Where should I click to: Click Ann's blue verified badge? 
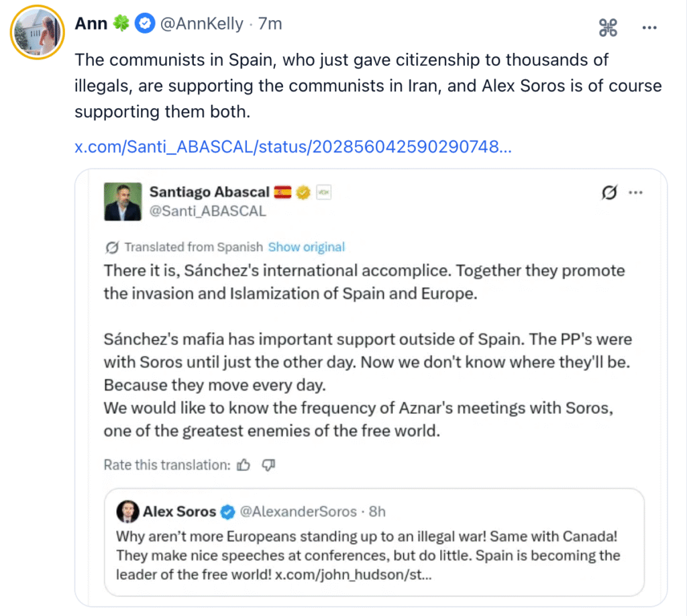pyautogui.click(x=144, y=24)
